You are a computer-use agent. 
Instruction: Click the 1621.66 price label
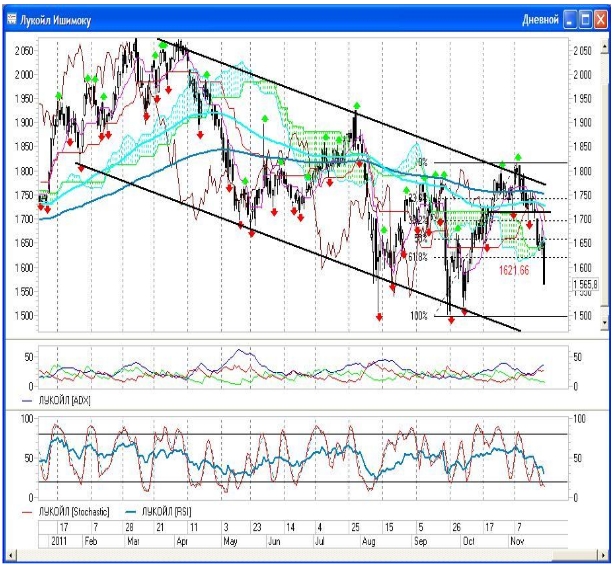514,270
